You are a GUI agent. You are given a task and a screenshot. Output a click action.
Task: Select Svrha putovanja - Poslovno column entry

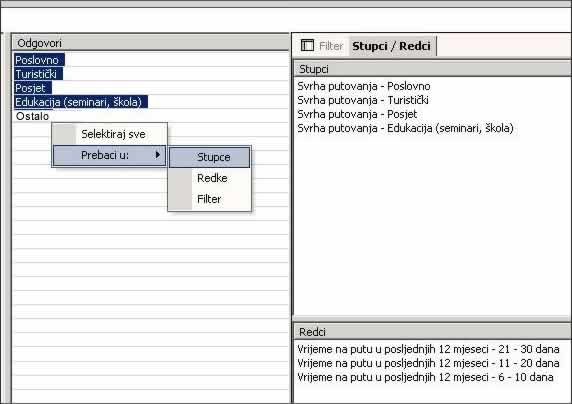364,86
